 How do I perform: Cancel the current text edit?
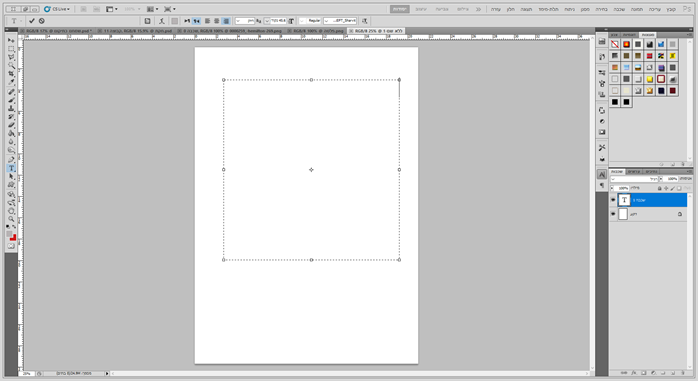coord(41,21)
